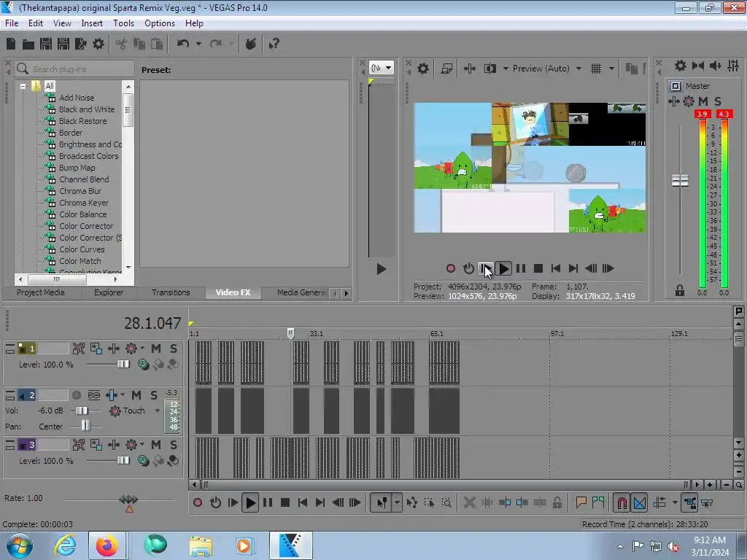Click the Delete X icon in timeline toolbar

[x=469, y=502]
